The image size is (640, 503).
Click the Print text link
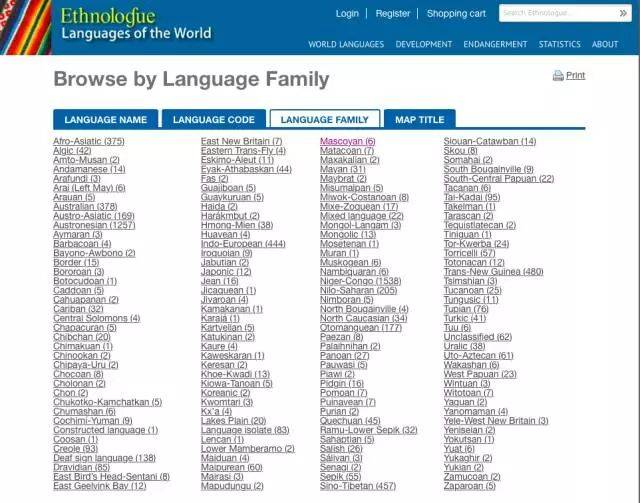(576, 76)
